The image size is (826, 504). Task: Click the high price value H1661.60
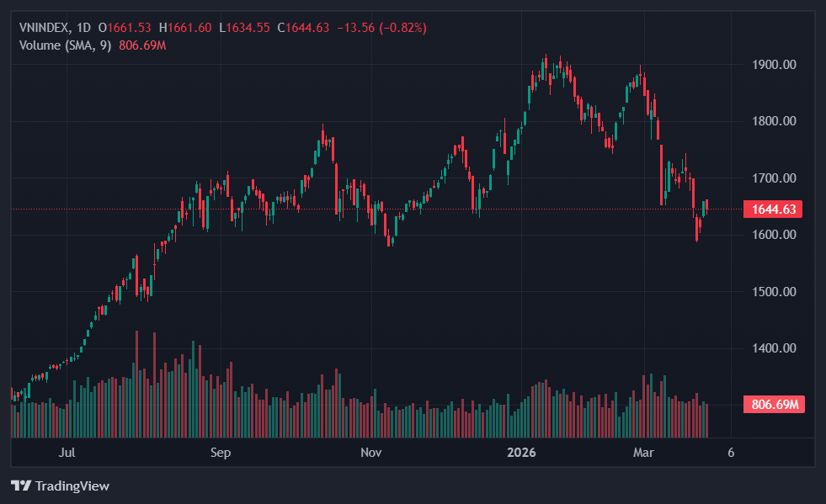point(189,28)
